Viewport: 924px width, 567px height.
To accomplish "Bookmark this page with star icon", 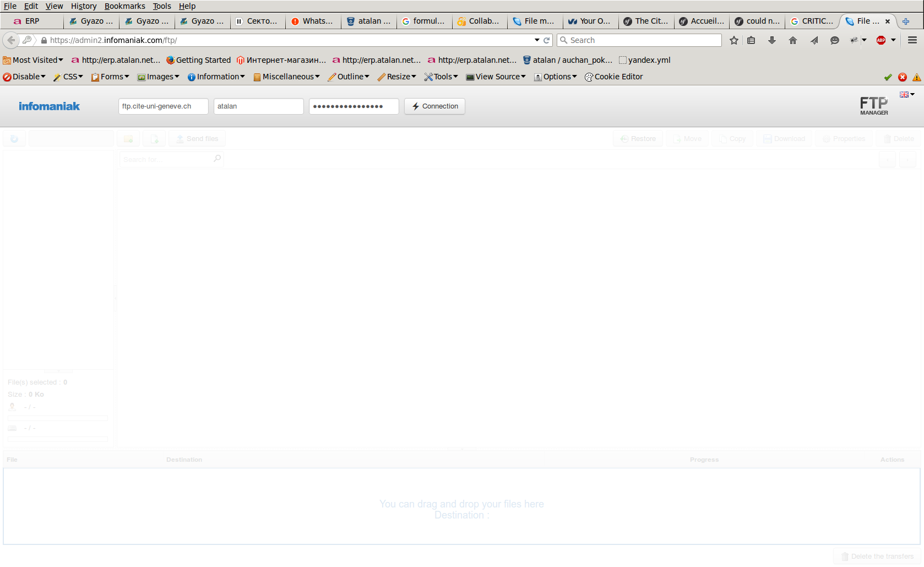I will 734,40.
